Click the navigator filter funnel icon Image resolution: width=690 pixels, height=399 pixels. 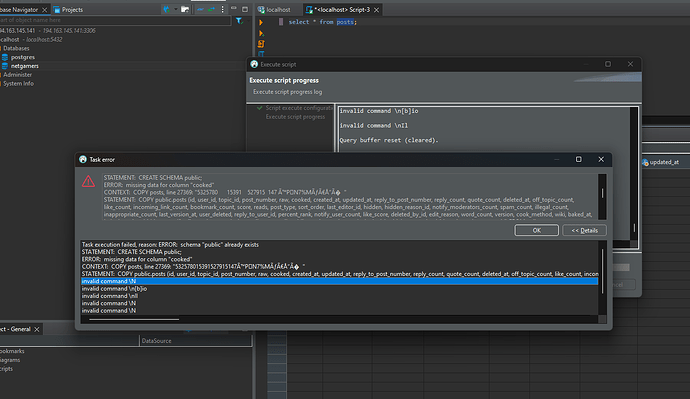point(239,20)
